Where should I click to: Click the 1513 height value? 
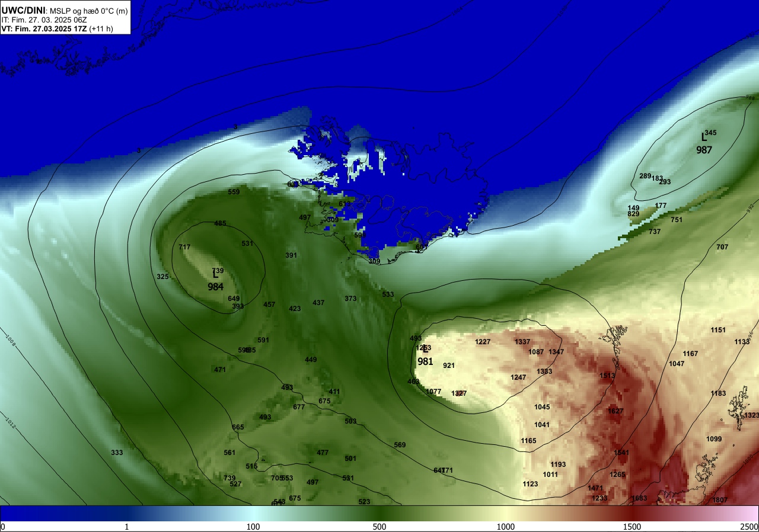pyautogui.click(x=607, y=376)
